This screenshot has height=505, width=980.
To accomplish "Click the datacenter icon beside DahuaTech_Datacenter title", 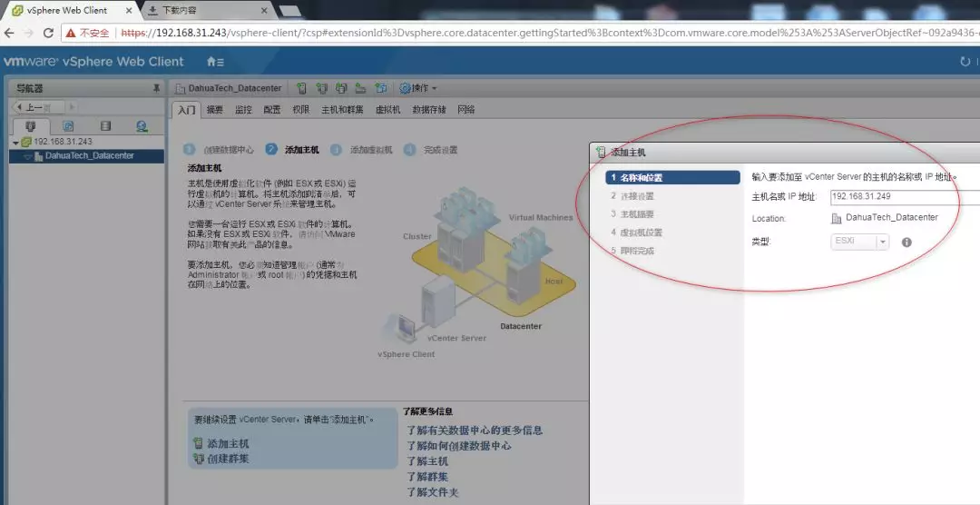I will (x=180, y=88).
